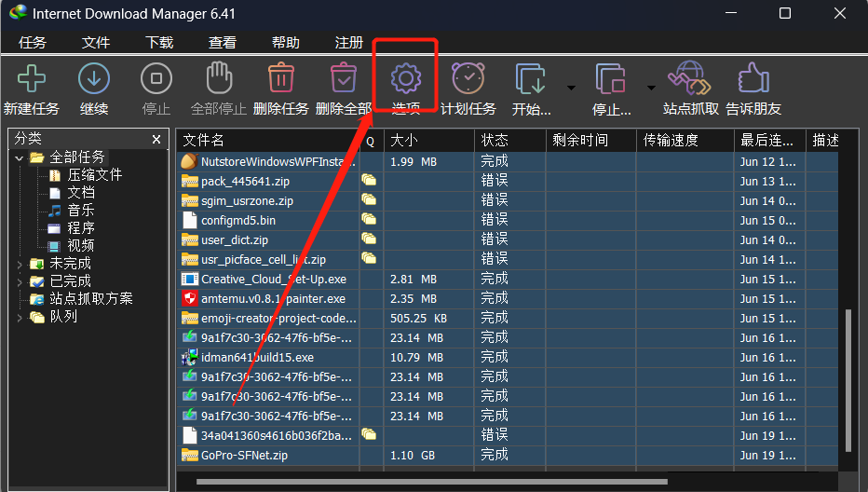Select the 34a041360s4616b036f2ba... row
868x492 pixels.
coord(507,435)
